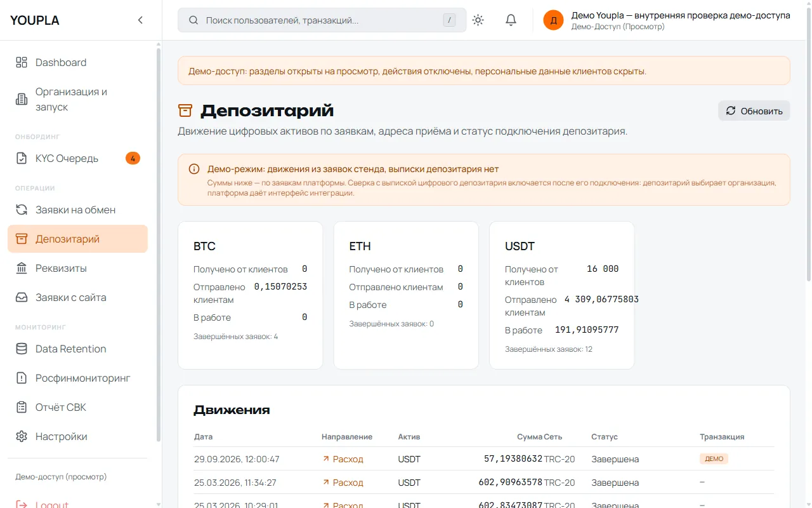
Task: Click the Сумма column header
Action: tap(530, 437)
